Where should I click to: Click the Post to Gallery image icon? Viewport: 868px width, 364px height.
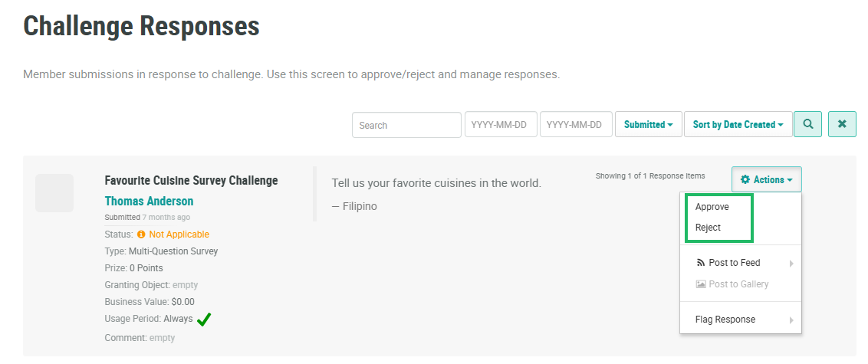701,284
